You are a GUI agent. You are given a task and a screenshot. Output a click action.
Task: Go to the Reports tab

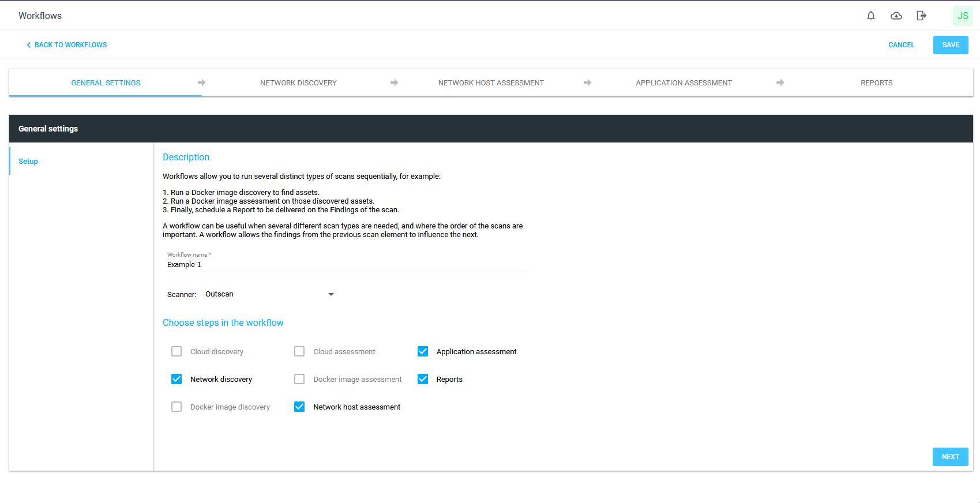(x=876, y=83)
